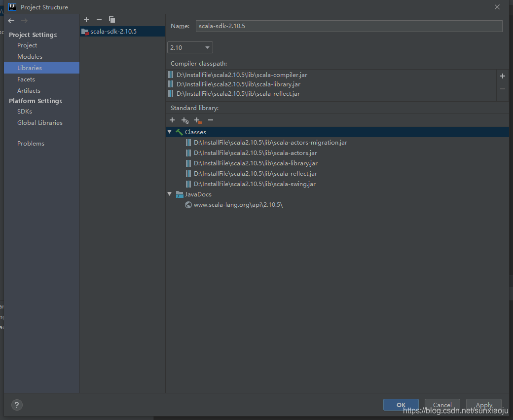Screen dimensions: 513x420
Task: Remove an entry from the Compiler classpath
Action: point(503,89)
